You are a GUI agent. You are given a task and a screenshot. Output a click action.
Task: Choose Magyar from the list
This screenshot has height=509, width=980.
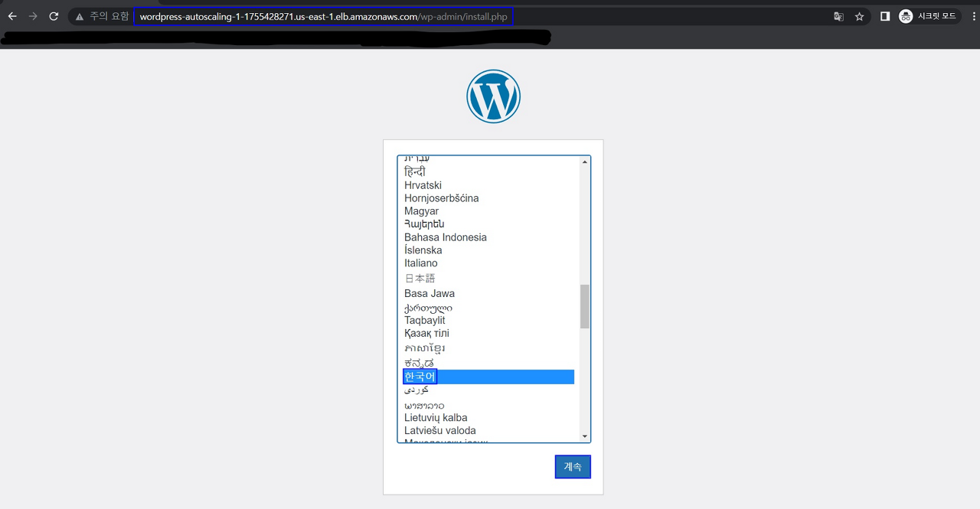pos(421,211)
